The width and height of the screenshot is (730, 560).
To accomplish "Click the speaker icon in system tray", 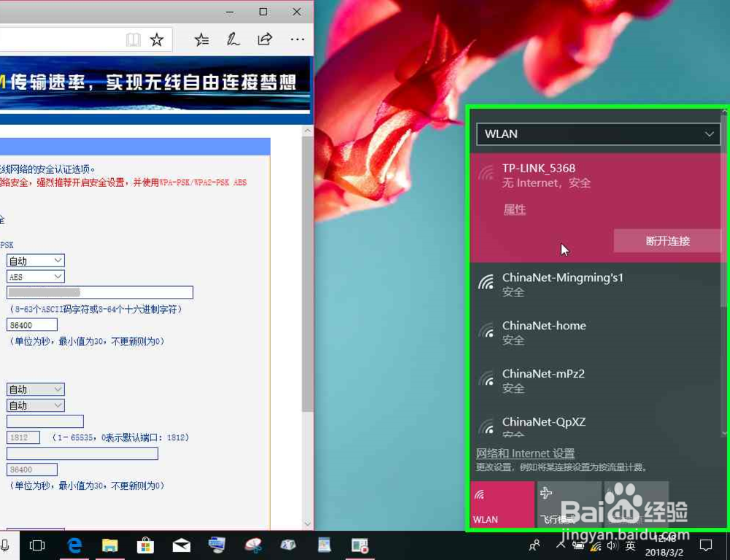I will (612, 545).
